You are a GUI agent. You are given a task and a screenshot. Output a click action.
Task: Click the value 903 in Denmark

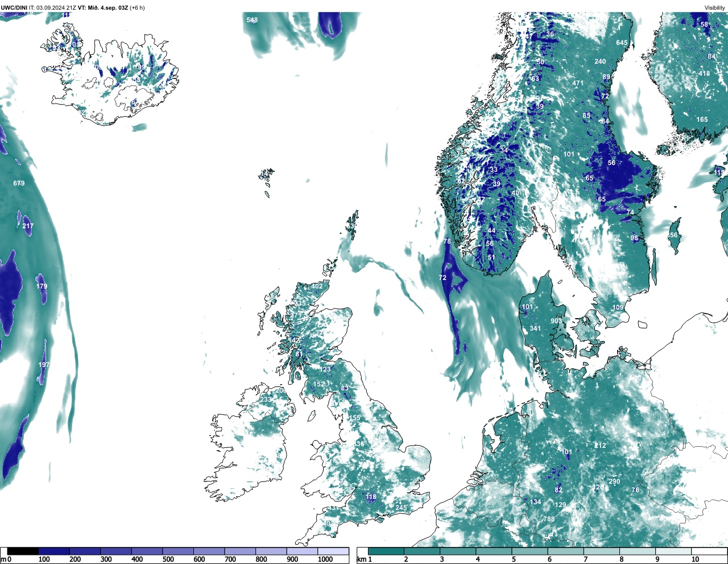click(x=556, y=321)
